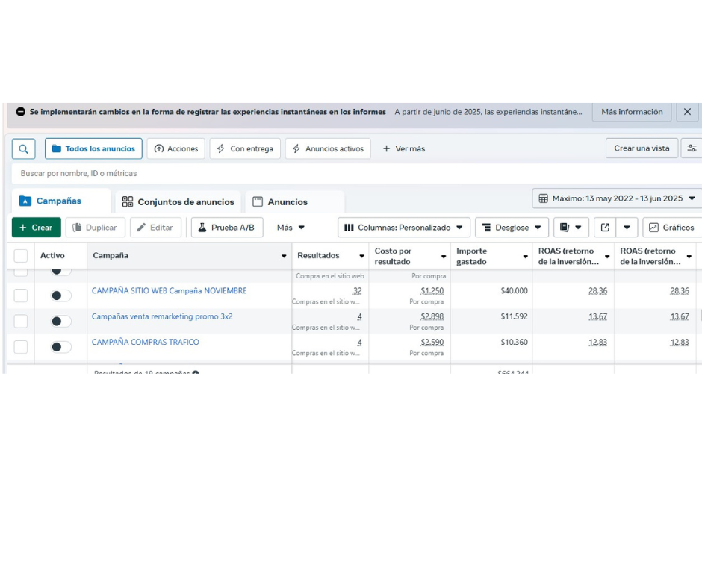Open the Gráficos charts panel
Viewport: 702px width, 588px height.
(x=671, y=228)
